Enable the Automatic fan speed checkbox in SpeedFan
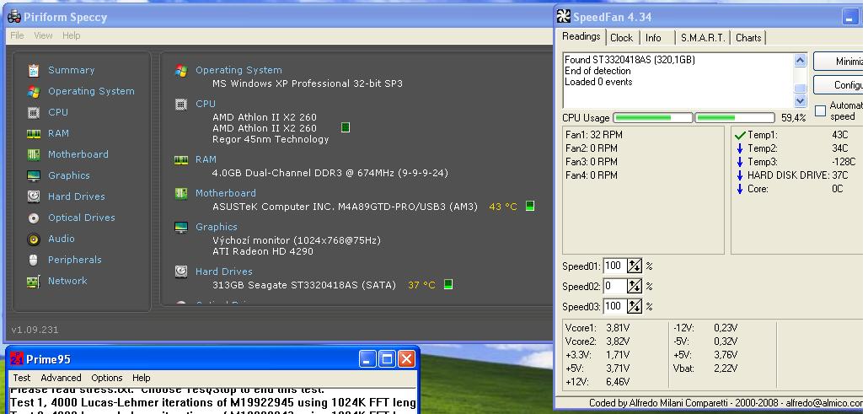 (x=821, y=110)
